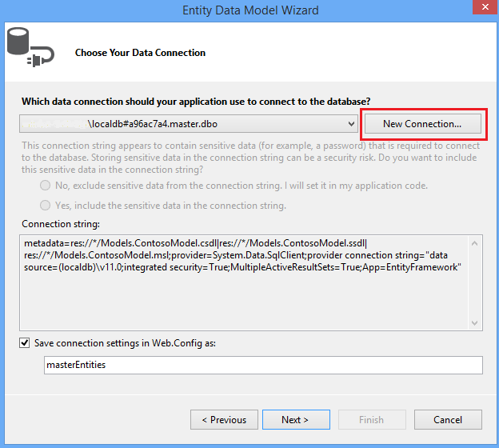Screen dimensions: 499x448
Task: Click inside the connection string text box
Action: tap(240, 280)
